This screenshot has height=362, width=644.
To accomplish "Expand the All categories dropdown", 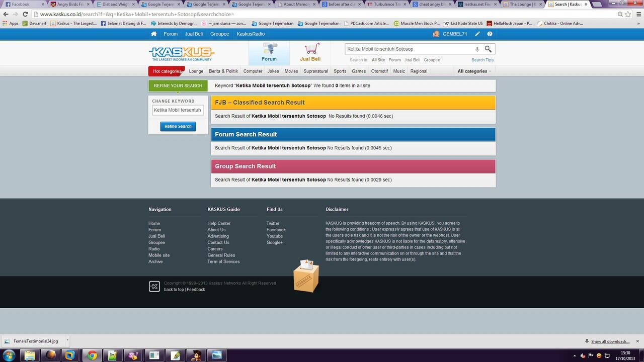I will coord(474,71).
